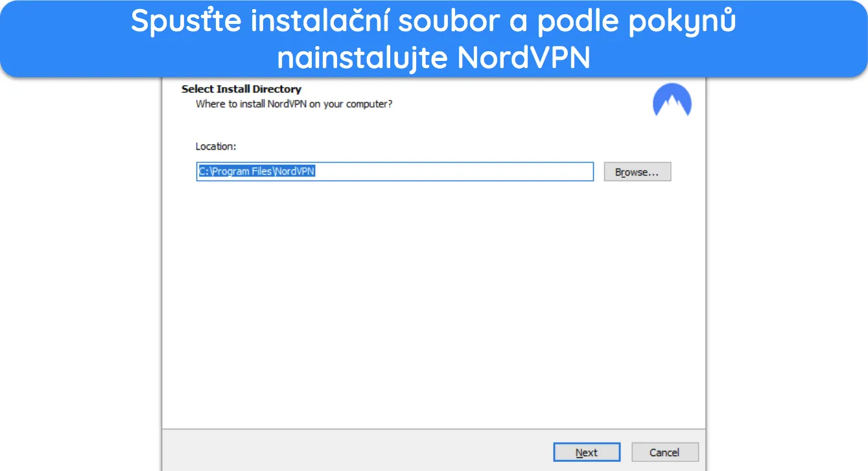868x471 pixels.
Task: Cancel the NordVPN installation
Action: tap(664, 452)
